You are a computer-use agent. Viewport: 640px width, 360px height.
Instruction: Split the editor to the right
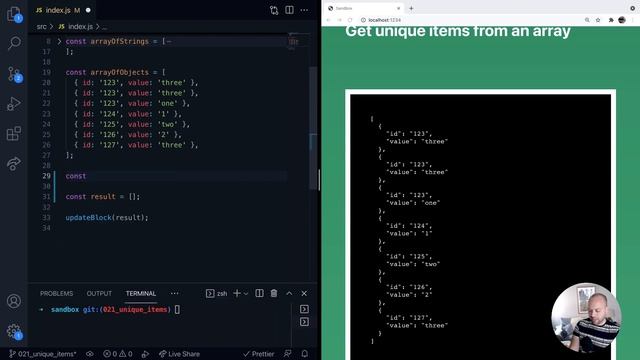point(289,10)
